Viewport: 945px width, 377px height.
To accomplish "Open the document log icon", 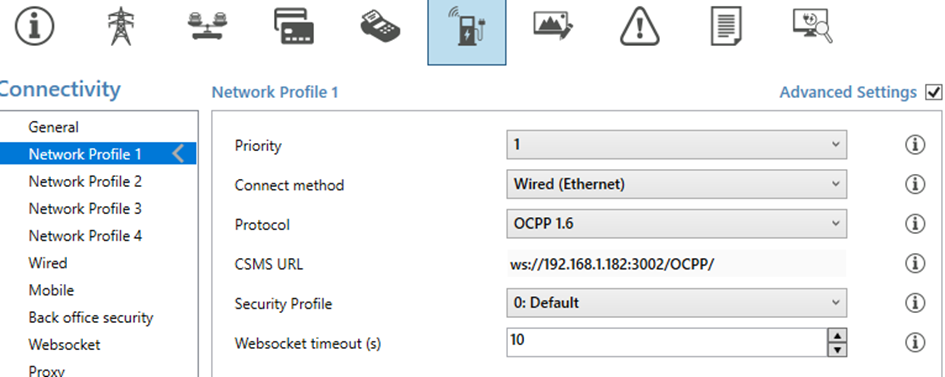I will coord(726,27).
